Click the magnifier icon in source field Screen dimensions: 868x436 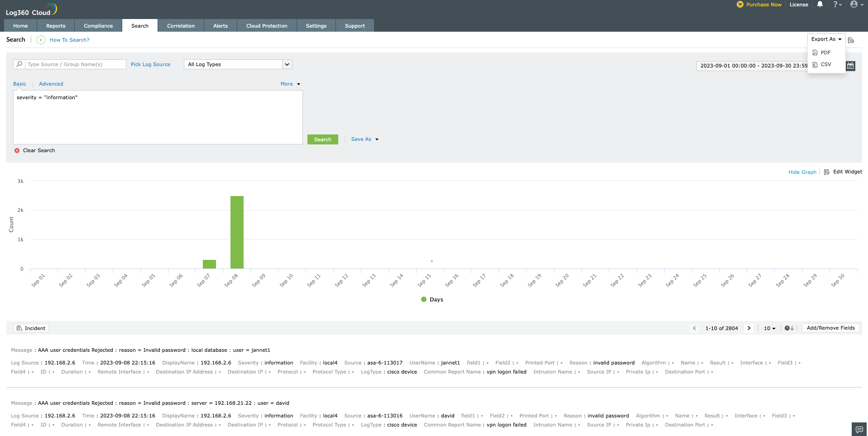19,64
